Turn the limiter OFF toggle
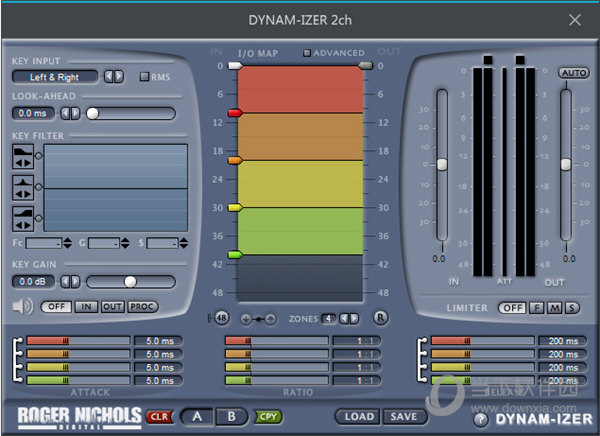 tap(512, 307)
